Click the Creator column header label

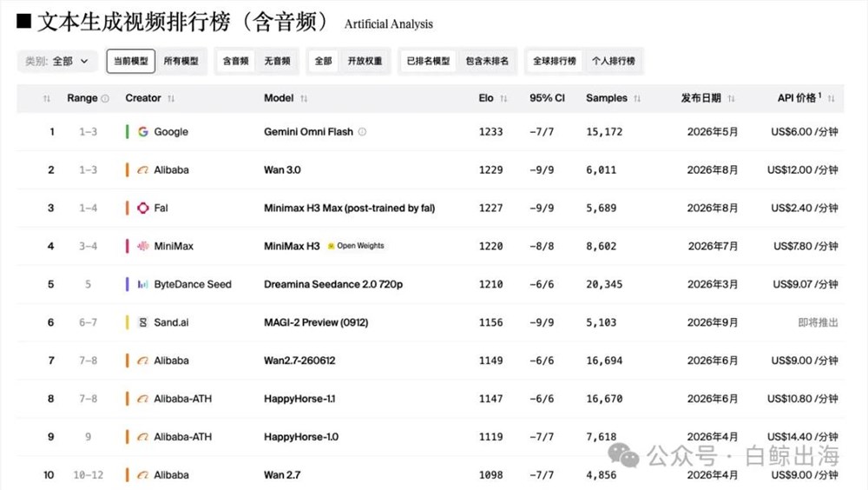[143, 98]
